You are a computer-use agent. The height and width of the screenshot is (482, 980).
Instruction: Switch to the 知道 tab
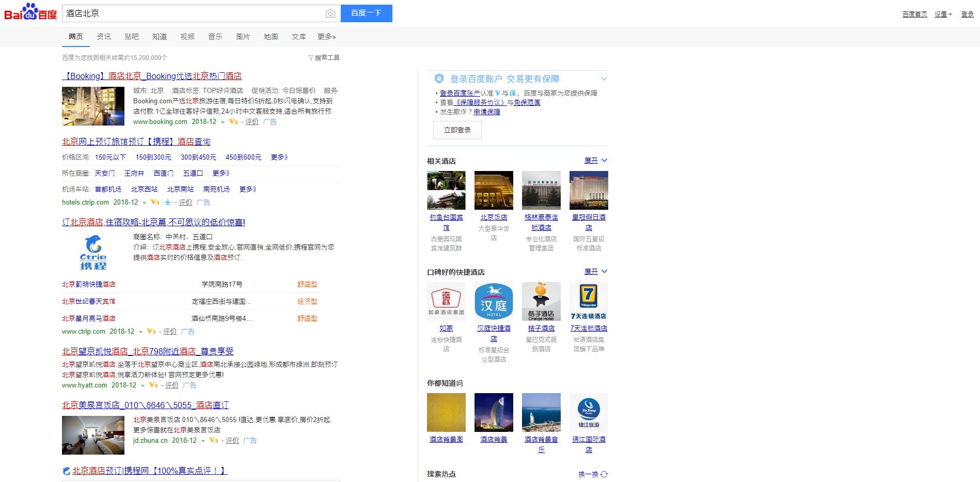click(x=160, y=37)
